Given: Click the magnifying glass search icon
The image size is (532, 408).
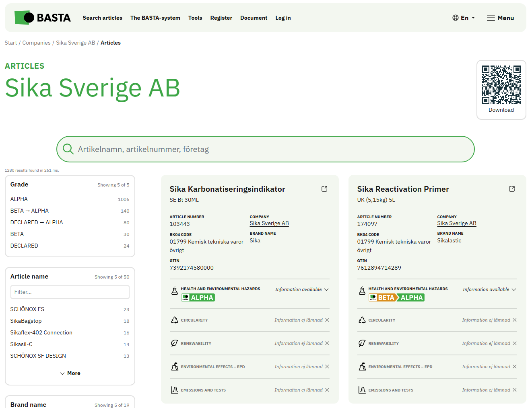Looking at the screenshot, I should point(68,149).
